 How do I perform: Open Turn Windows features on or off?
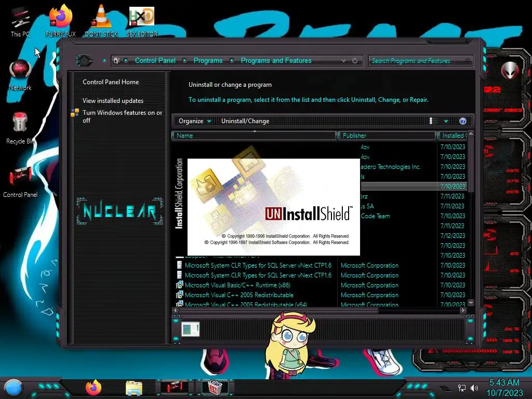coord(122,116)
